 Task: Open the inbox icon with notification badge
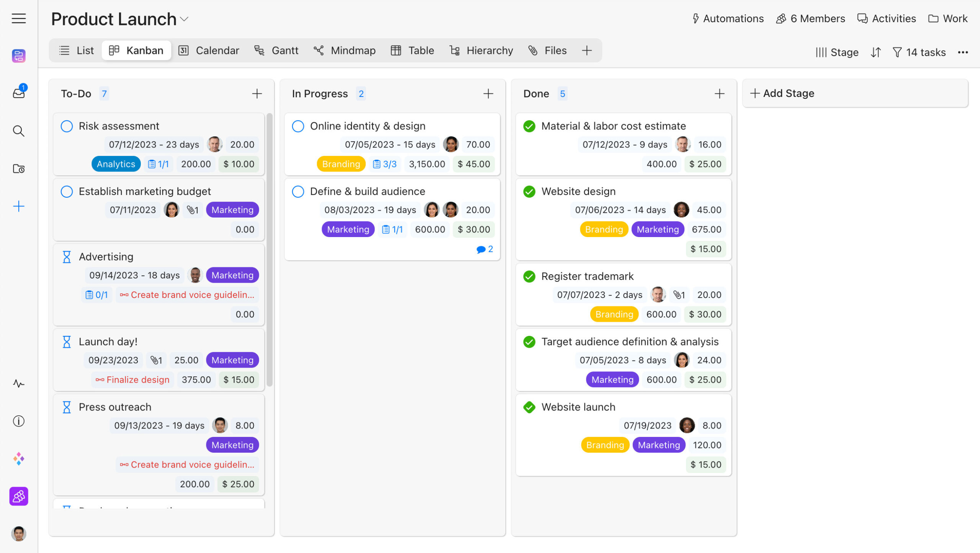(18, 93)
